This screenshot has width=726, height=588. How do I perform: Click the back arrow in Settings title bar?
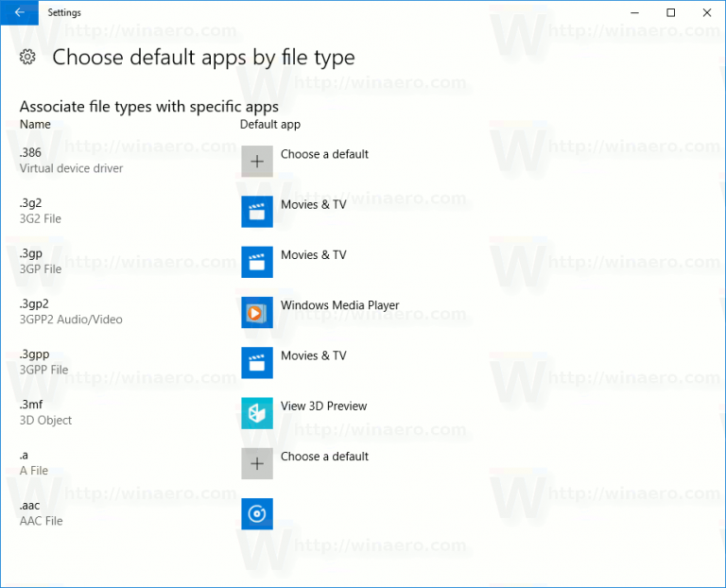[19, 12]
